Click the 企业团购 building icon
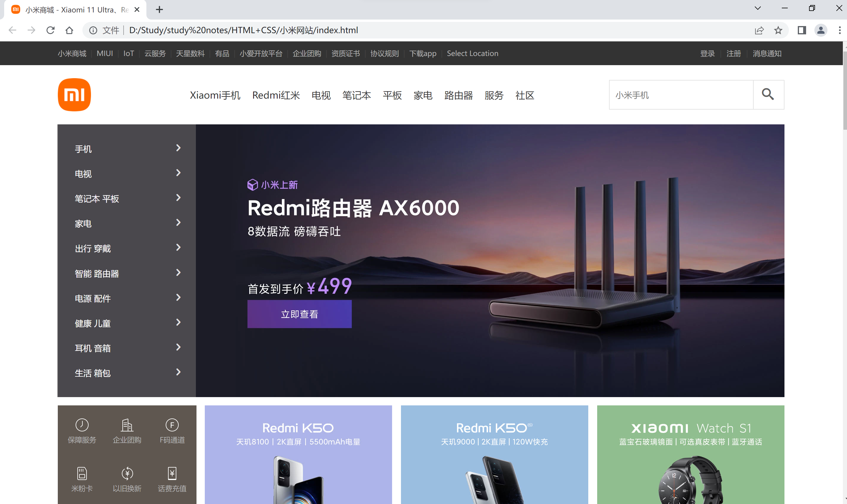The height and width of the screenshot is (504, 847). (127, 425)
